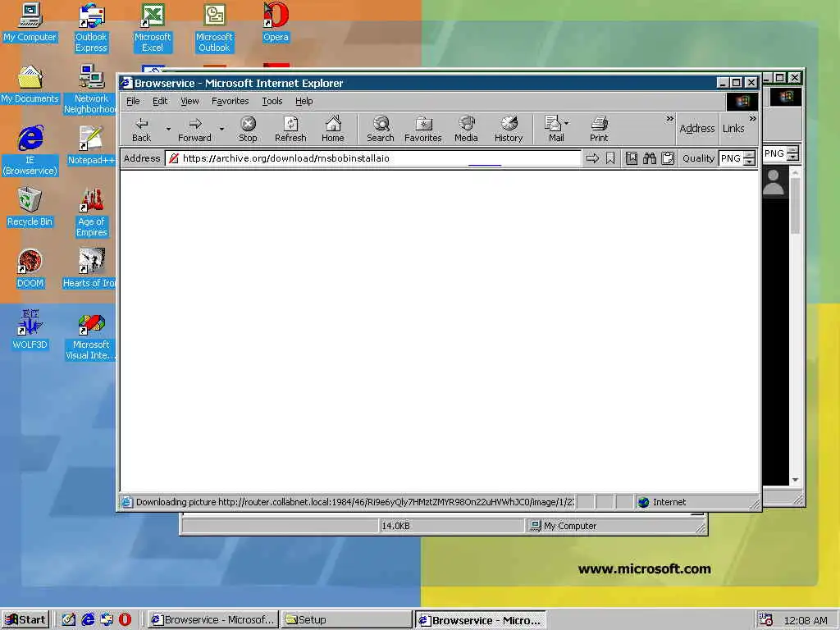Image resolution: width=840 pixels, height=630 pixels.
Task: Open the Help menu
Action: coord(304,101)
